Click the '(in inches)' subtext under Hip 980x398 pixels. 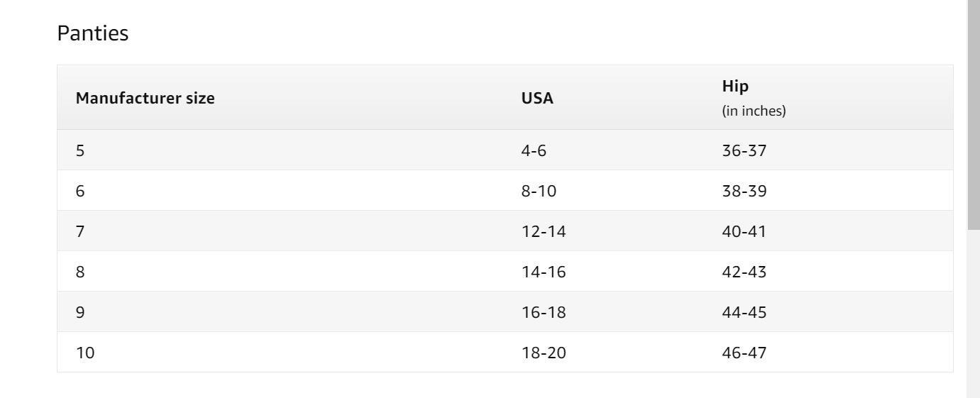pyautogui.click(x=754, y=111)
